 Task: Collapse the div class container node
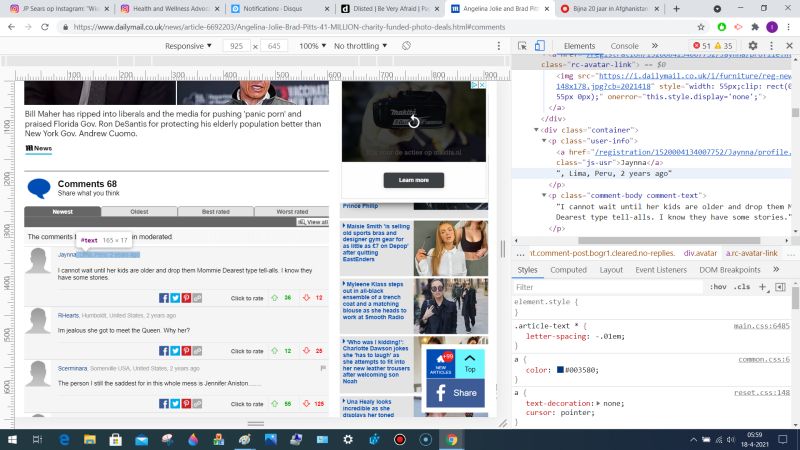[x=534, y=129]
